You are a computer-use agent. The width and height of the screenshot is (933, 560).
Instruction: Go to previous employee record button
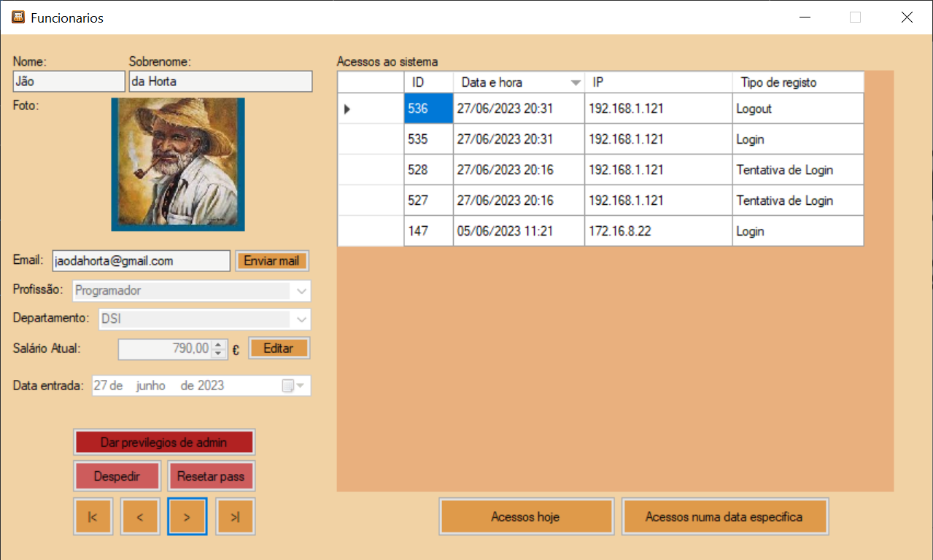[140, 517]
